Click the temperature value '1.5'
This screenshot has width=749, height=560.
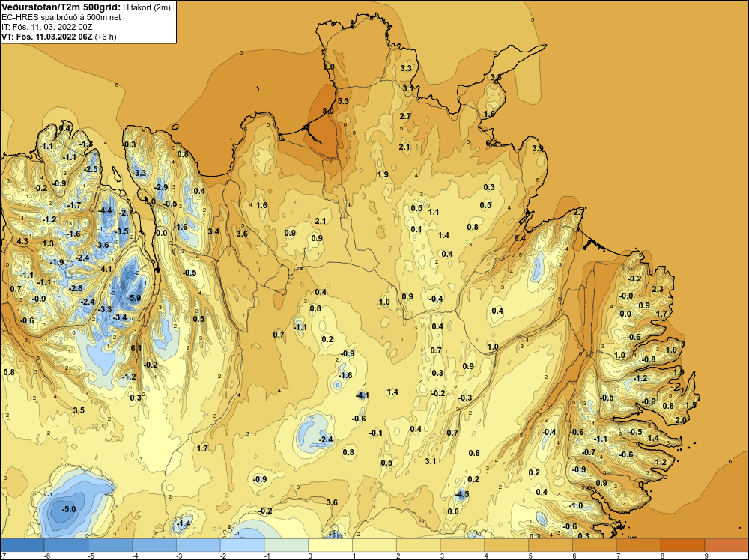[x=691, y=405]
